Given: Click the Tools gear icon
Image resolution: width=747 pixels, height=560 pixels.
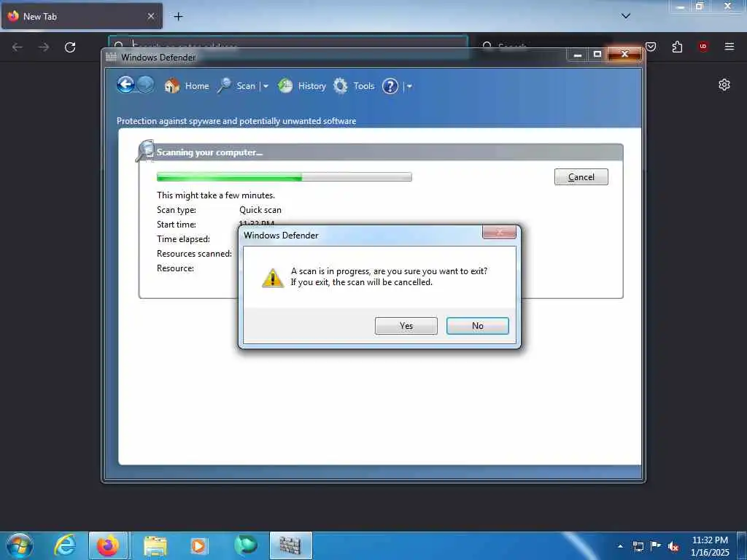Looking at the screenshot, I should coord(340,86).
